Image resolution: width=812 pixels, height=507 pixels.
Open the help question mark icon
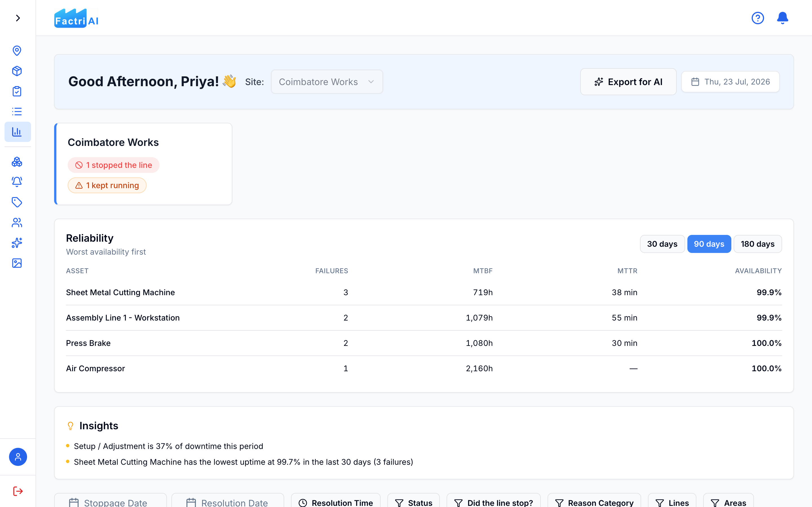(758, 18)
